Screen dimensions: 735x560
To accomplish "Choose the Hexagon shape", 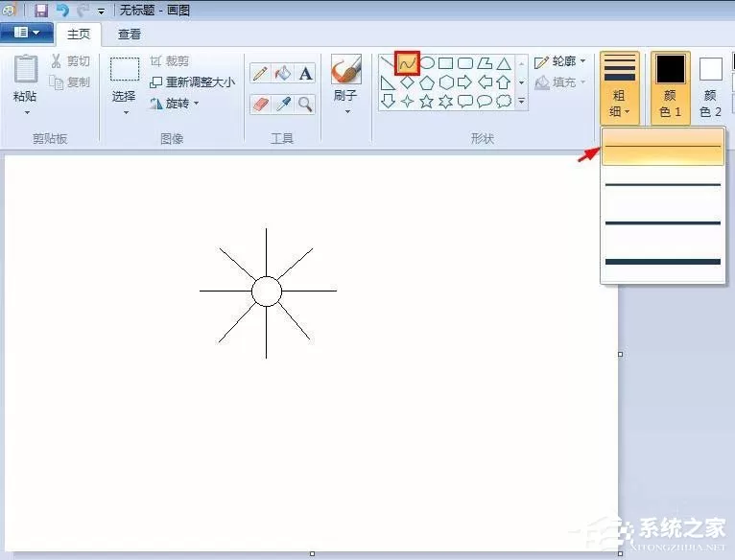I will click(x=446, y=82).
